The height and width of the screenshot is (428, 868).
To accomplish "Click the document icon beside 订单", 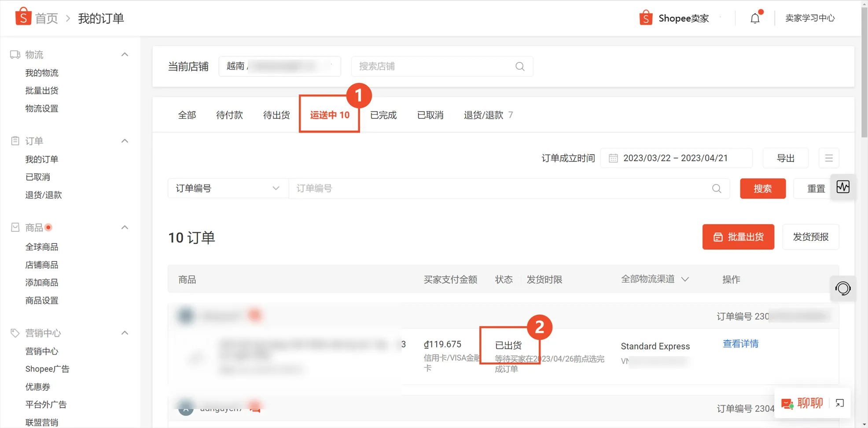I will pos(15,140).
